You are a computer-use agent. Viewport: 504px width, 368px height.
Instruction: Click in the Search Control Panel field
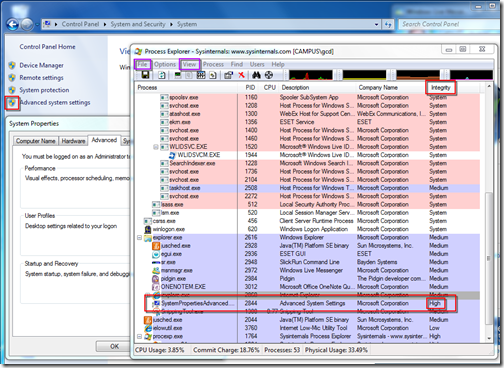click(448, 24)
